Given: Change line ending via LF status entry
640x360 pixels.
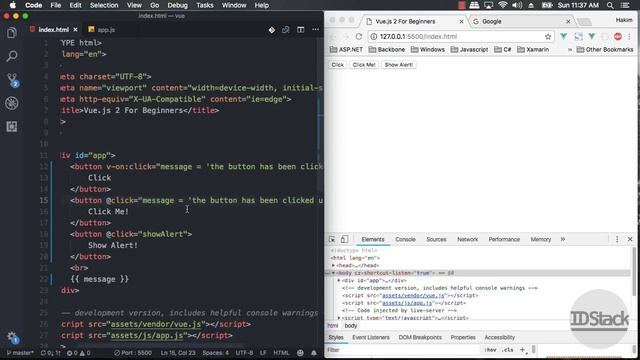Looking at the screenshot, I should (263, 353).
